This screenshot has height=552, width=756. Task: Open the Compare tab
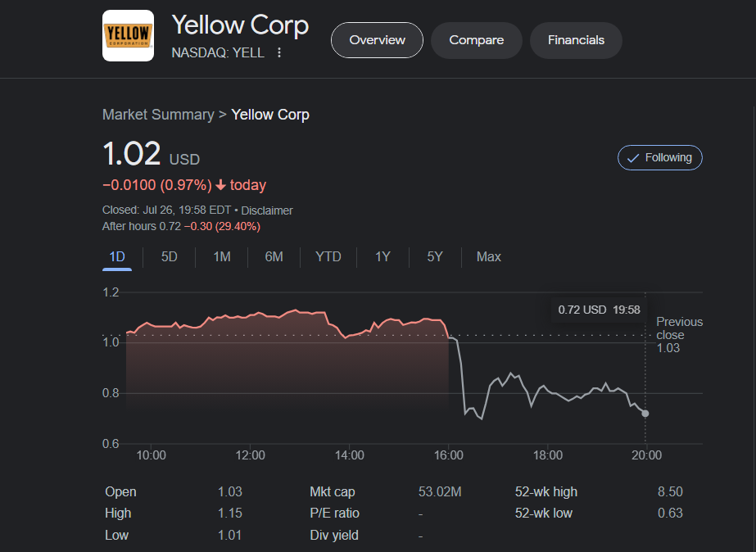(476, 39)
